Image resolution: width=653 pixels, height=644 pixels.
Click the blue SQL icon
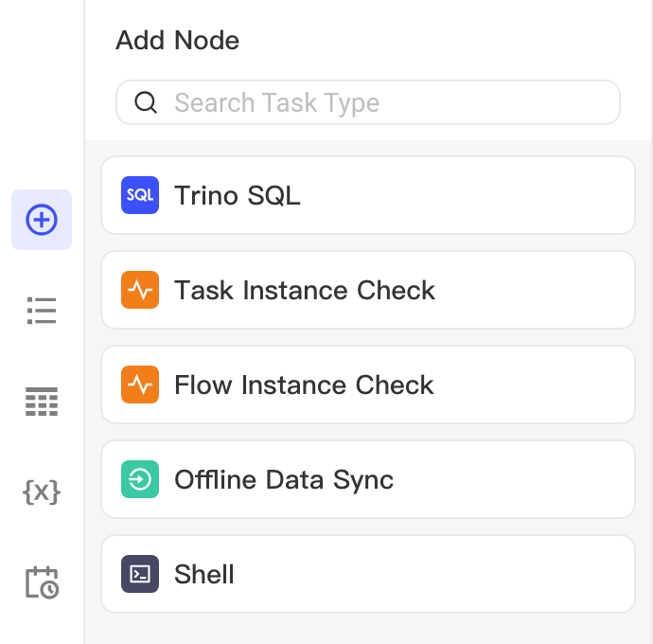pyautogui.click(x=140, y=195)
